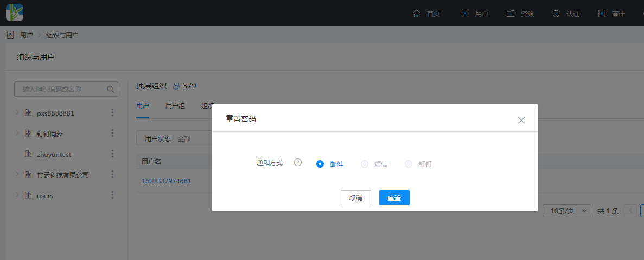Viewport: 644px width, 260px height.
Task: Select zhuyuntest in organization tree
Action: [x=54, y=155]
